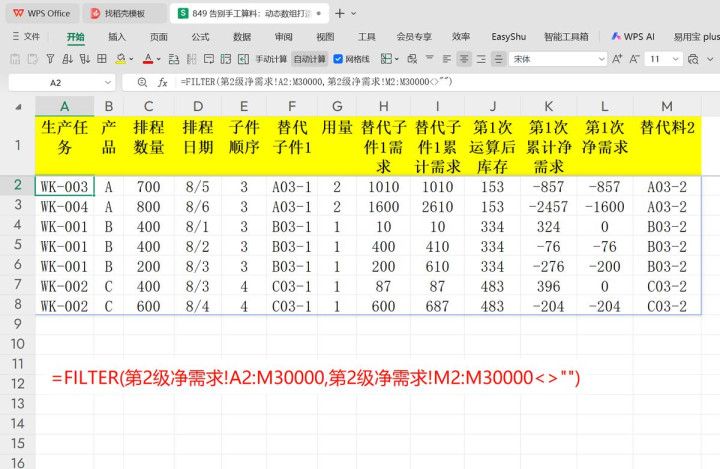Switch to the 找稻壳模板 tab
The height and width of the screenshot is (469, 720).
(x=124, y=13)
